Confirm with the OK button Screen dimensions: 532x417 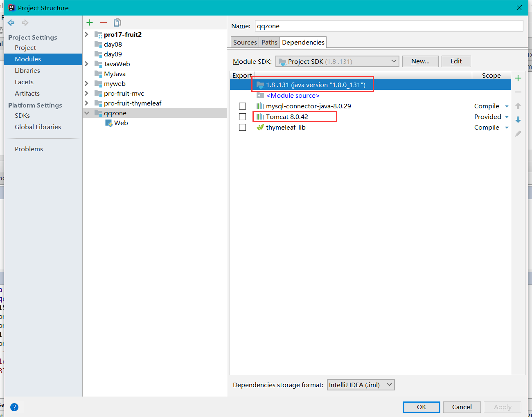coord(422,407)
